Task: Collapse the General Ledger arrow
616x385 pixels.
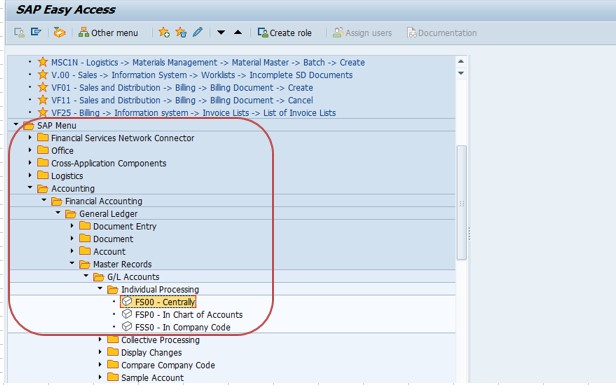Action: [58, 213]
